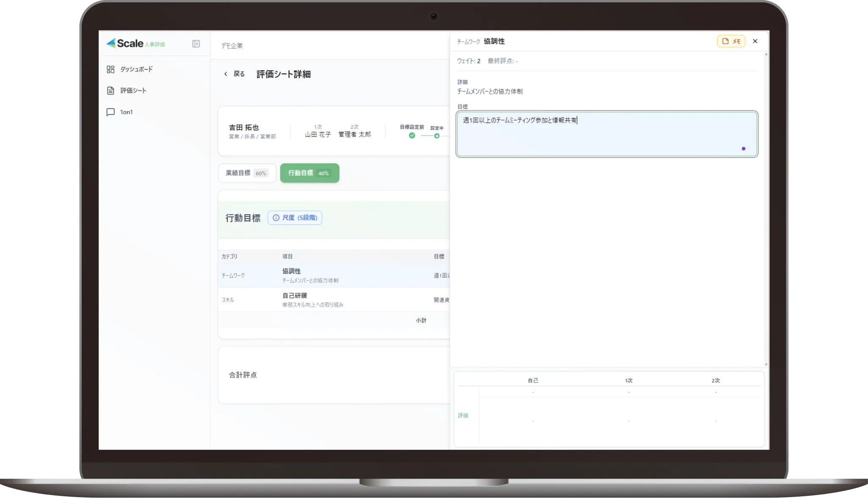This screenshot has width=868, height=498.
Task: Click the 設定中 progress step marker
Action: [x=437, y=136]
